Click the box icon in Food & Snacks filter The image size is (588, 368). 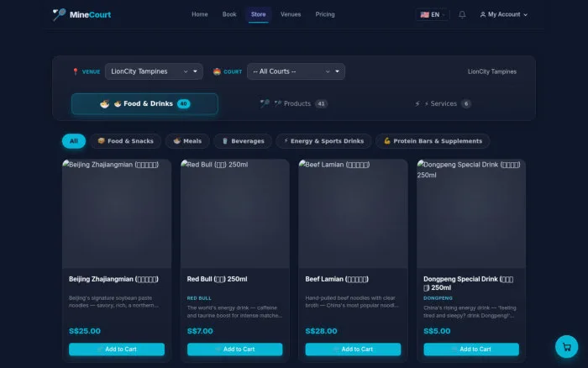[x=101, y=140]
